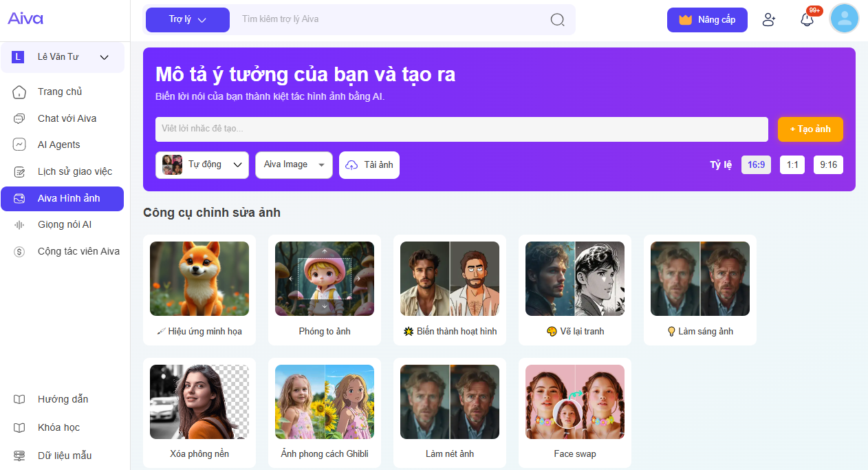Open AI Agents menu item

pyautogui.click(x=58, y=145)
